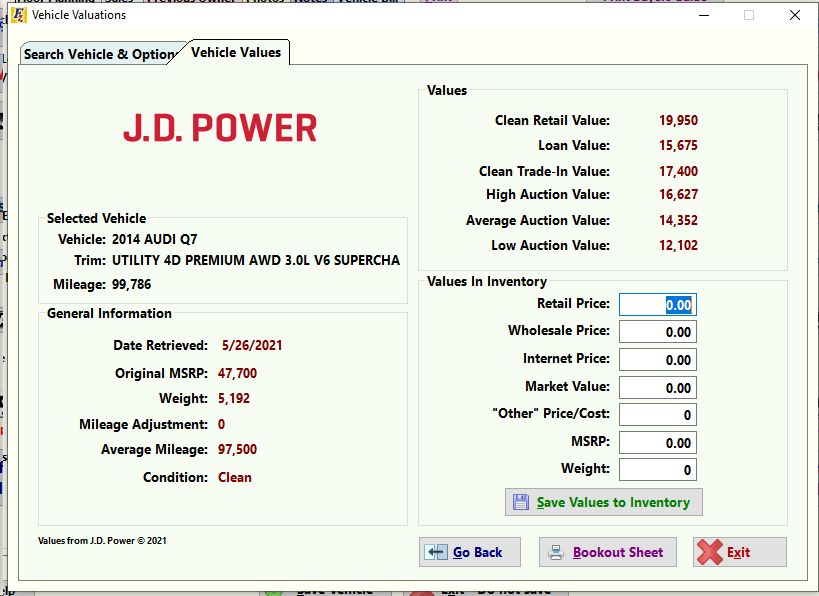Click the printer icon on Bookout Sheet

tap(556, 552)
